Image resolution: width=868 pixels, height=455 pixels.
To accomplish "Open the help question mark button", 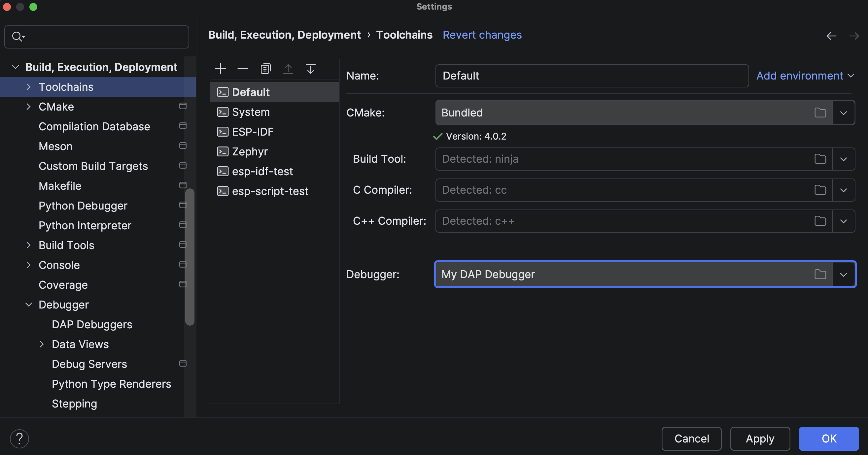I will 19,439.
